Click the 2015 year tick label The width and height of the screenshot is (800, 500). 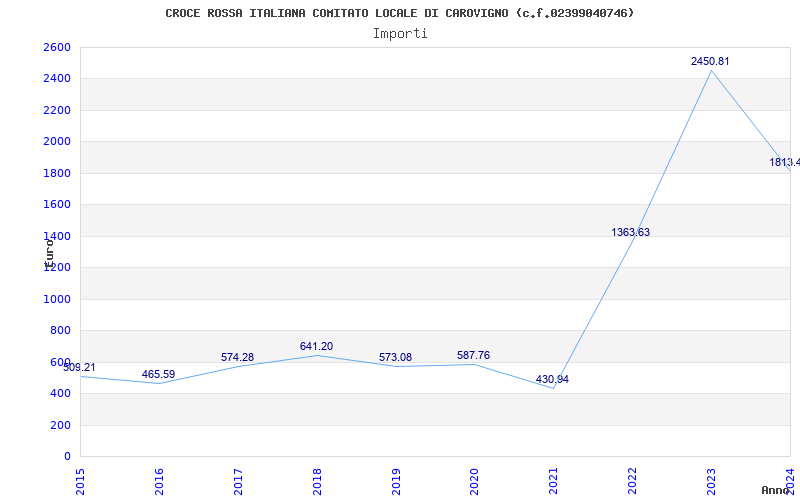(x=80, y=479)
